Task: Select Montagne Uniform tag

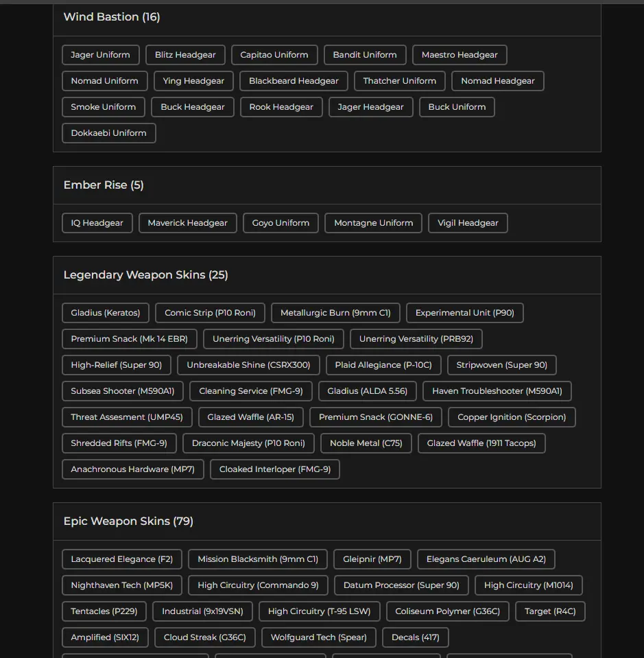Action: [x=373, y=223]
